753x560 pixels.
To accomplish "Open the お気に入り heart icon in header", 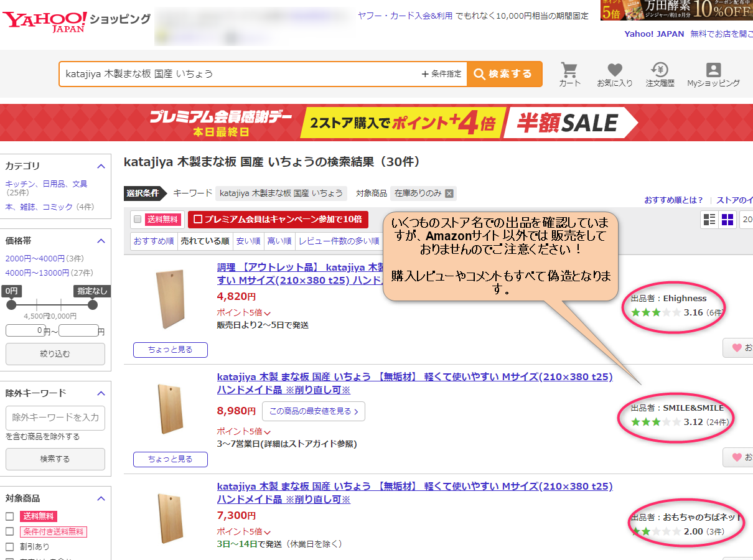I will click(615, 74).
